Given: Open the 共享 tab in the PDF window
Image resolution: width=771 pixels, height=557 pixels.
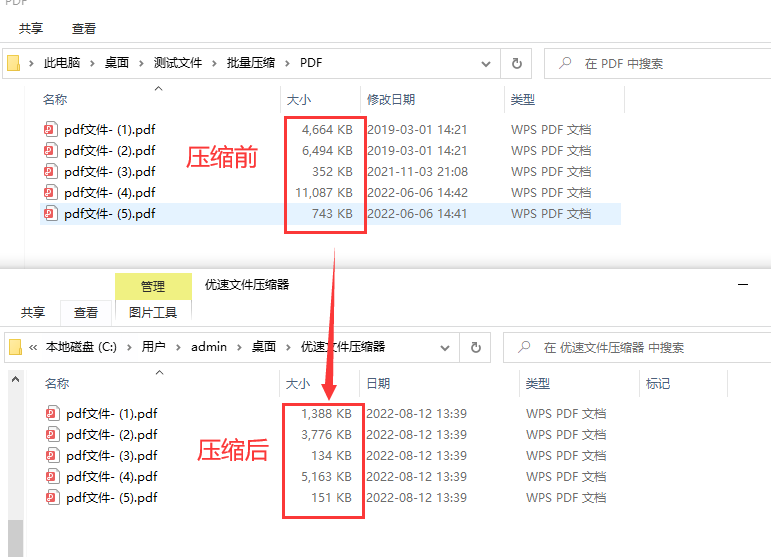Looking at the screenshot, I should click(31, 29).
